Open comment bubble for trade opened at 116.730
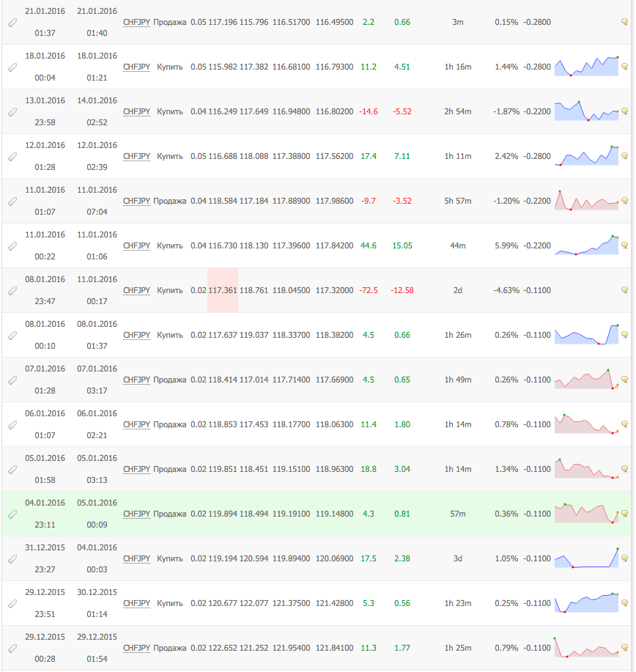The height and width of the screenshot is (672, 636). (x=624, y=245)
